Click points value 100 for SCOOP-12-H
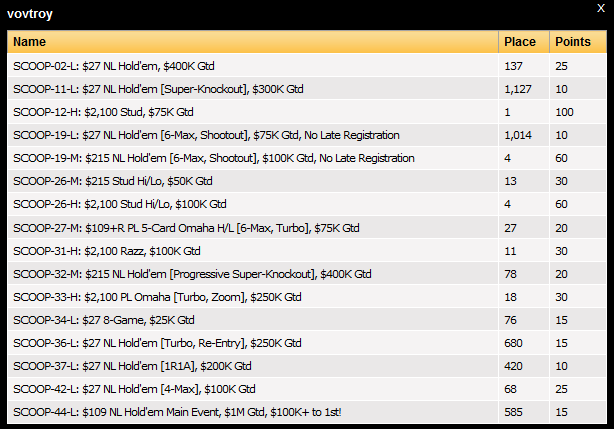 point(564,112)
